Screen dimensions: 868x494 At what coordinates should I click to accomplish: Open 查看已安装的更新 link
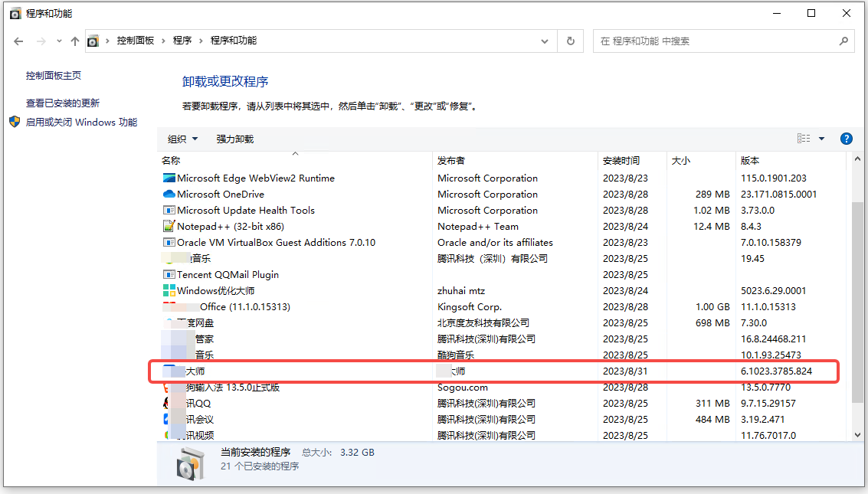tap(63, 103)
